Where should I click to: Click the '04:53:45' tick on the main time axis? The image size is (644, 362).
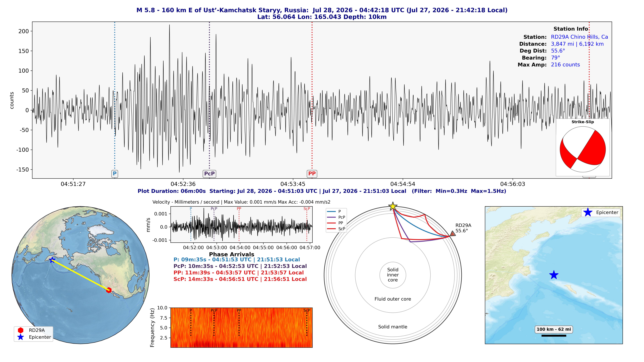pyautogui.click(x=293, y=184)
